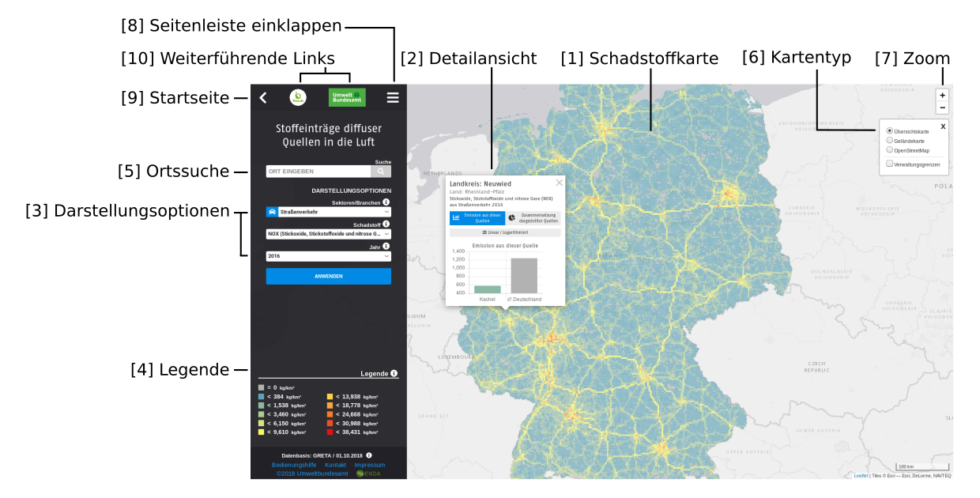The image size is (980, 498).
Task: Click the back arrow in sidebar header
Action: [x=263, y=98]
